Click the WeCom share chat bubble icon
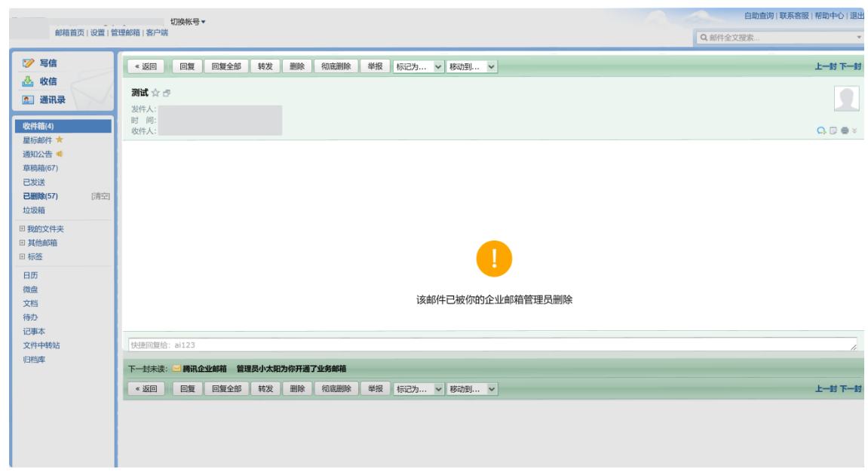The width and height of the screenshot is (868, 475). coord(821,130)
